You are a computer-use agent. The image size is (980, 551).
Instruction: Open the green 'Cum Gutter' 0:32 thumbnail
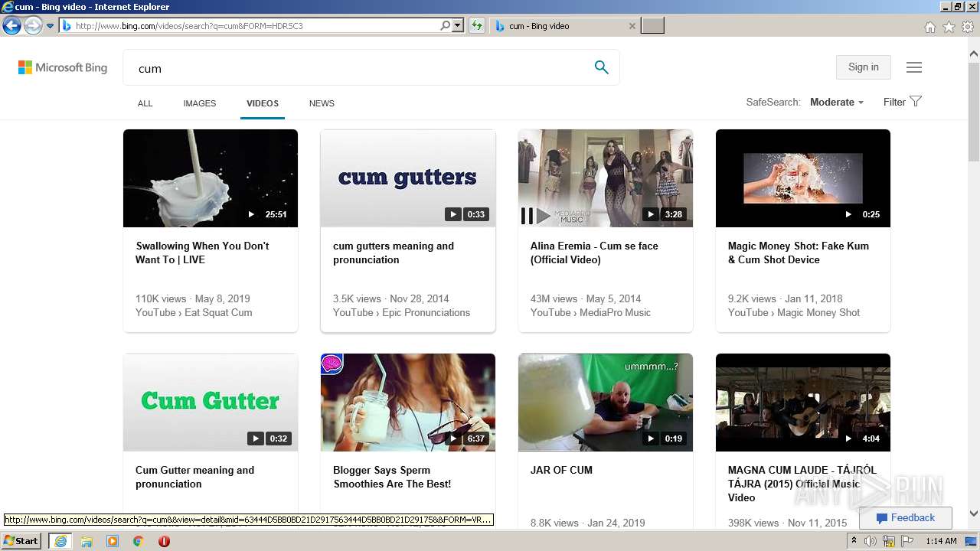point(211,403)
